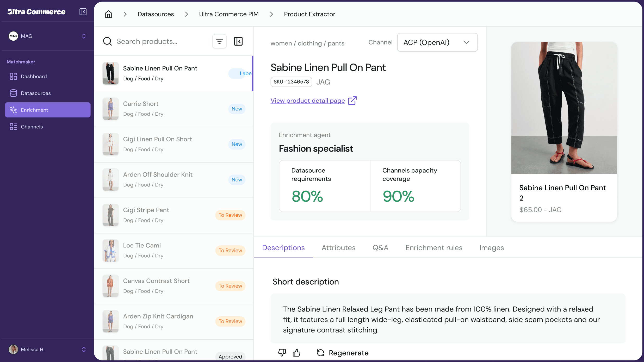Expand the Melissa H. user menu
The width and height of the screenshot is (644, 362).
[84, 349]
